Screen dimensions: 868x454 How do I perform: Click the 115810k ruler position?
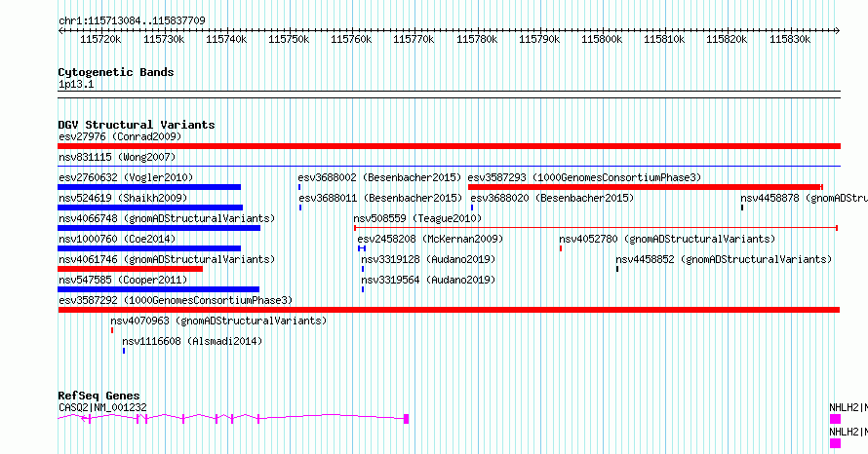pyautogui.click(x=664, y=39)
